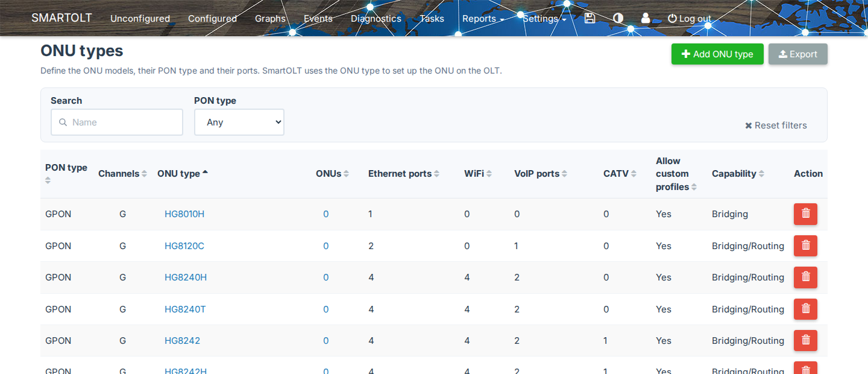Sort by the CATV column
Viewport: 868px width, 374px height.
tap(620, 174)
